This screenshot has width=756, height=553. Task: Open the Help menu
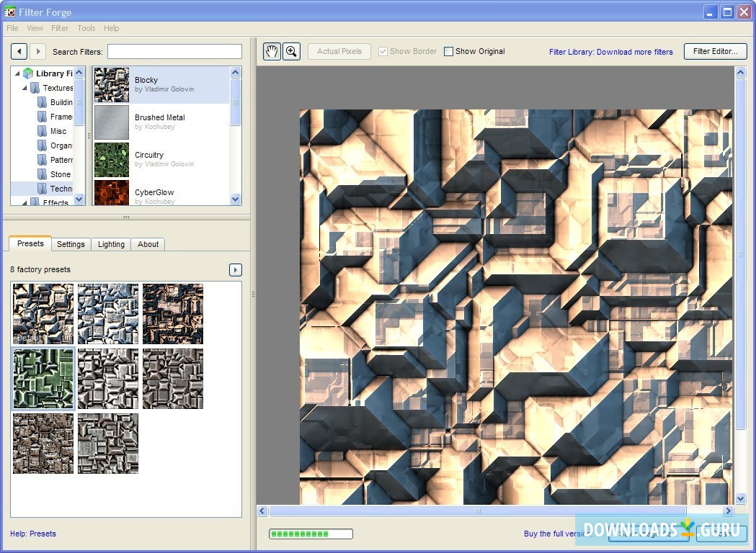[112, 28]
